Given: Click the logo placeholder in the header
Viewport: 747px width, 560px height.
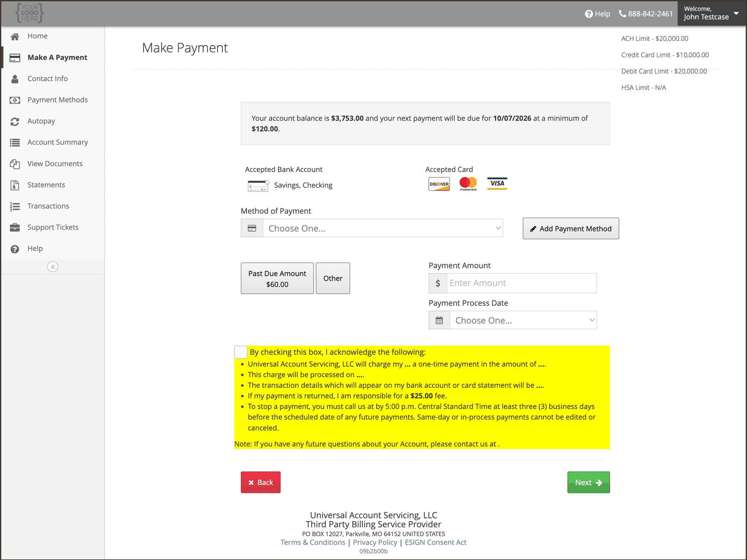Looking at the screenshot, I should (x=29, y=13).
